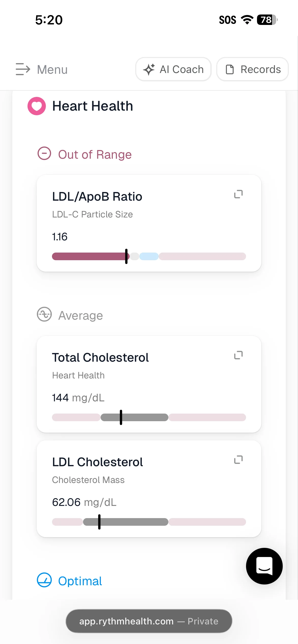Open the Records button
Viewport: 298px width, 644px height.
pos(252,69)
